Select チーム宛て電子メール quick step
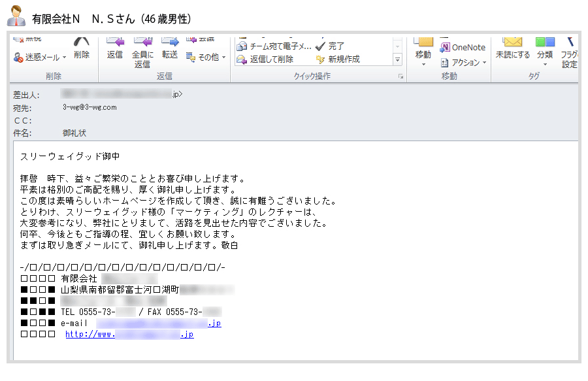Image resolution: width=588 pixels, height=381 pixels. tap(274, 46)
